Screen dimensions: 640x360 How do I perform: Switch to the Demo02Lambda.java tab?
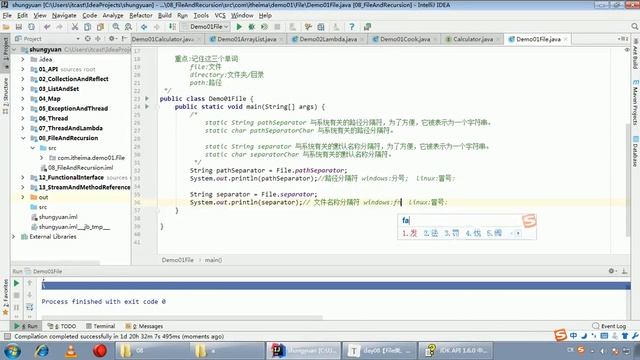[328, 39]
